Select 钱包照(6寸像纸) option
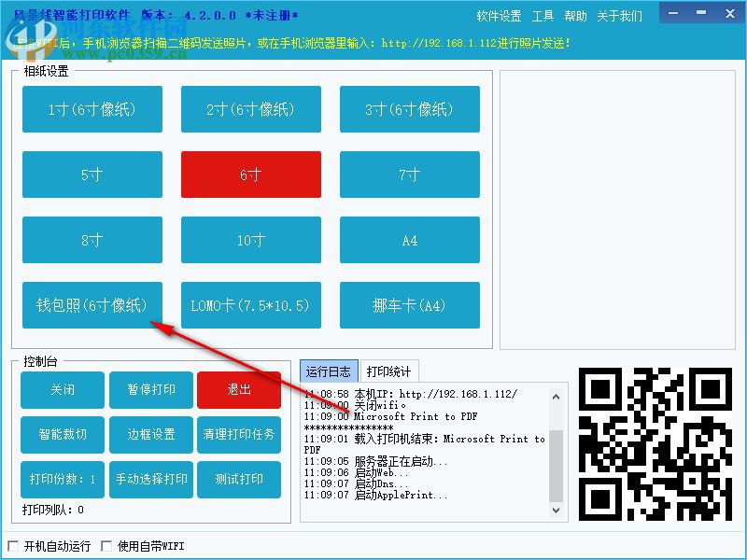 [92, 305]
